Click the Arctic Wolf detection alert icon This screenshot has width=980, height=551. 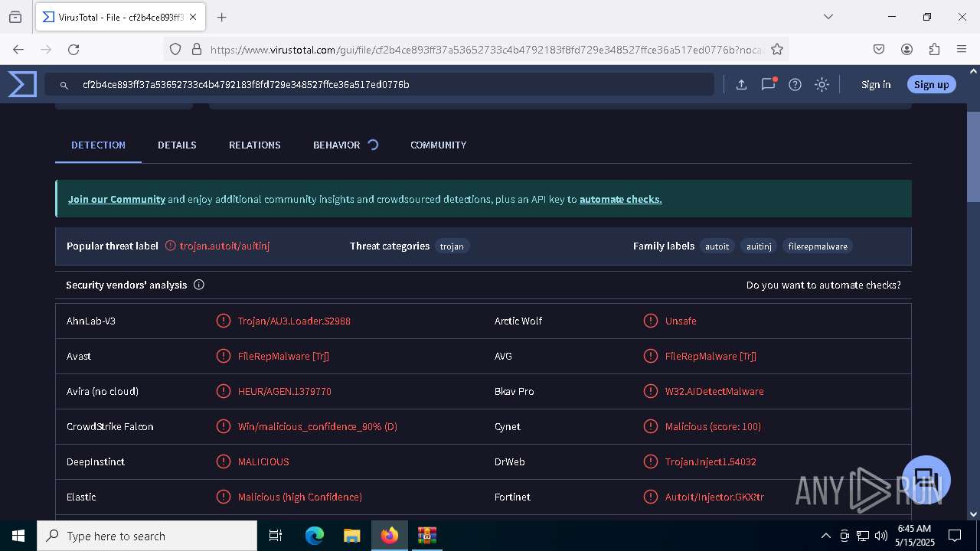(x=651, y=321)
